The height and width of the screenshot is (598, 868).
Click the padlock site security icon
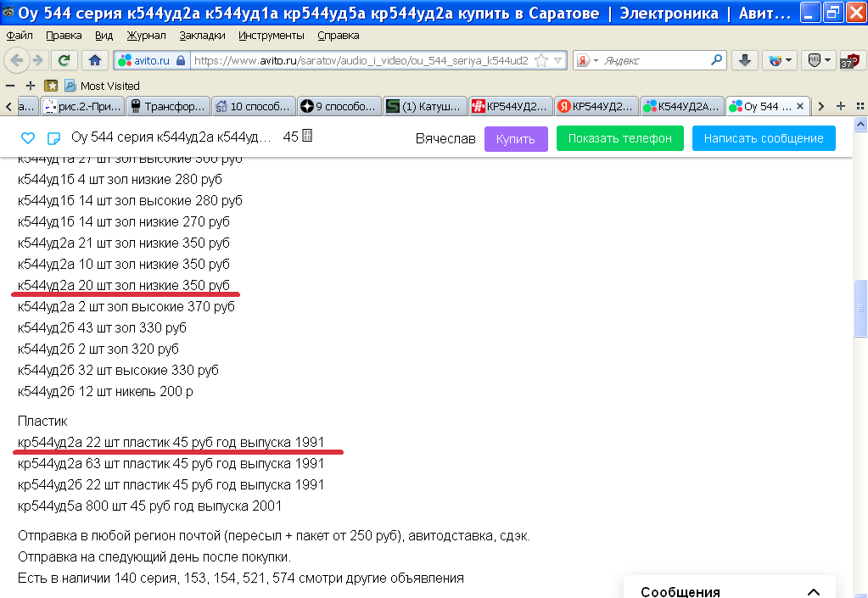click(x=181, y=60)
